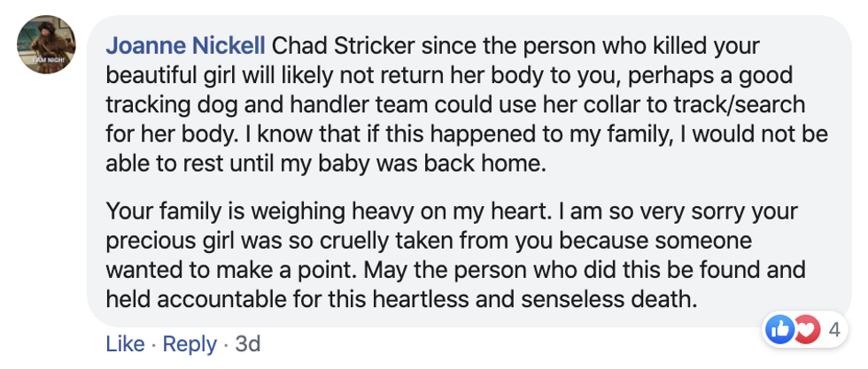Open Joanne Nickell's profile picture
The height and width of the screenshot is (369, 868).
pyautogui.click(x=46, y=44)
